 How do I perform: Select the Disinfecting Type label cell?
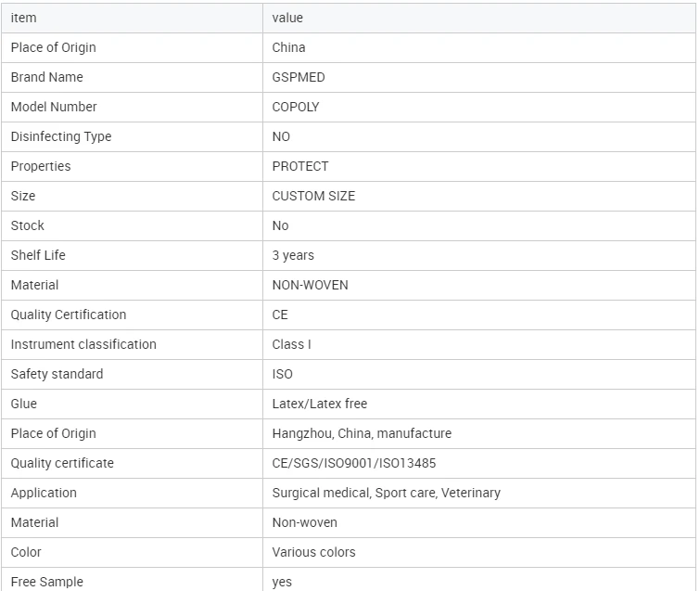coord(133,136)
